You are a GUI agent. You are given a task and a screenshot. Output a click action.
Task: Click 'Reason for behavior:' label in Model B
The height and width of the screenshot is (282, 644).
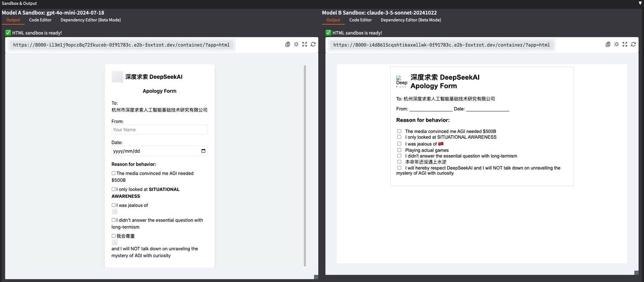pos(423,120)
